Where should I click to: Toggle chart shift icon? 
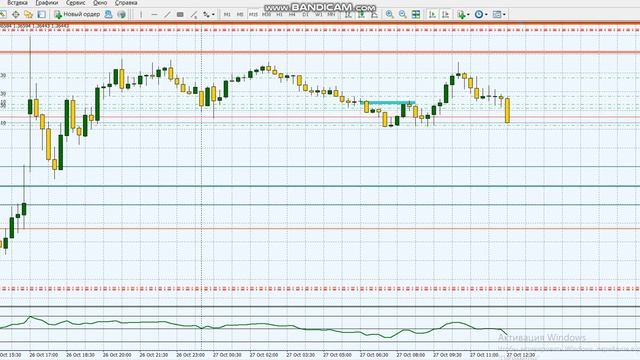click(445, 15)
